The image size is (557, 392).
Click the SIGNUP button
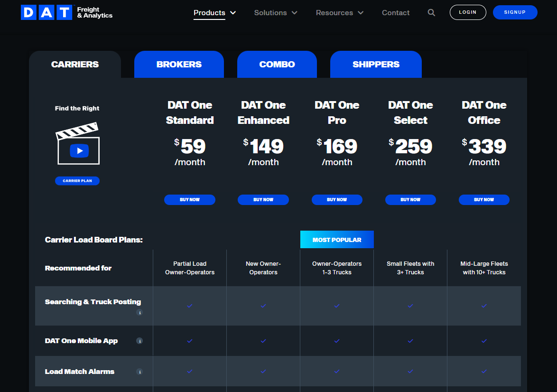coord(515,12)
